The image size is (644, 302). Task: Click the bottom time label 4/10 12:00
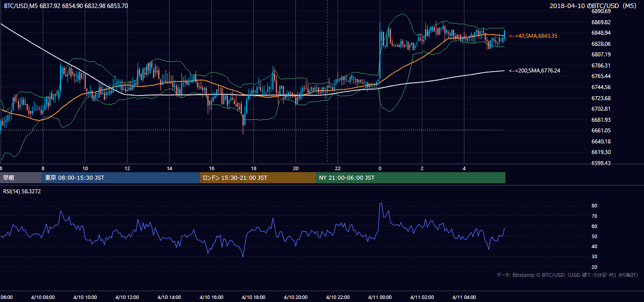pyautogui.click(x=126, y=297)
